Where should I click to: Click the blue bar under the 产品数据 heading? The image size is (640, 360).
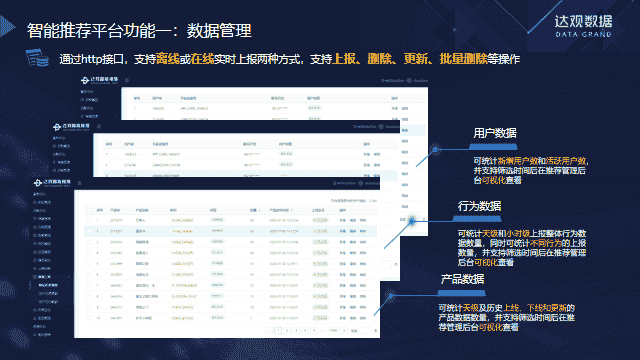[462, 293]
